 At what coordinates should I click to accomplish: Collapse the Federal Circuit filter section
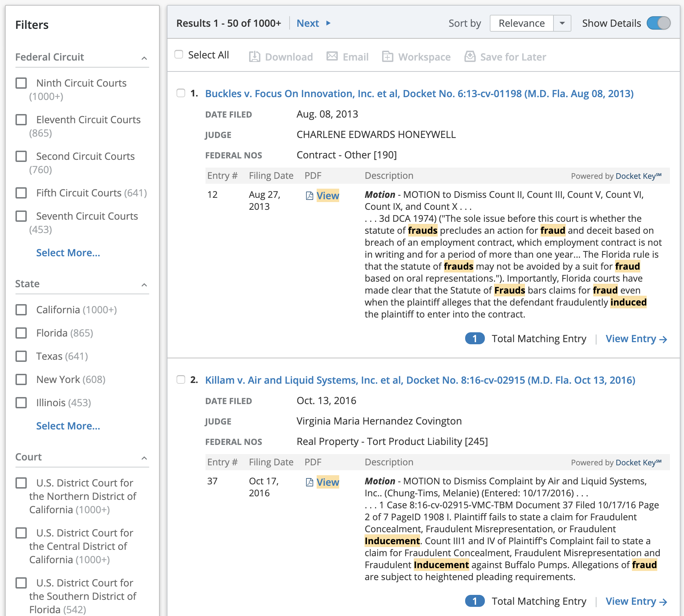pos(144,58)
